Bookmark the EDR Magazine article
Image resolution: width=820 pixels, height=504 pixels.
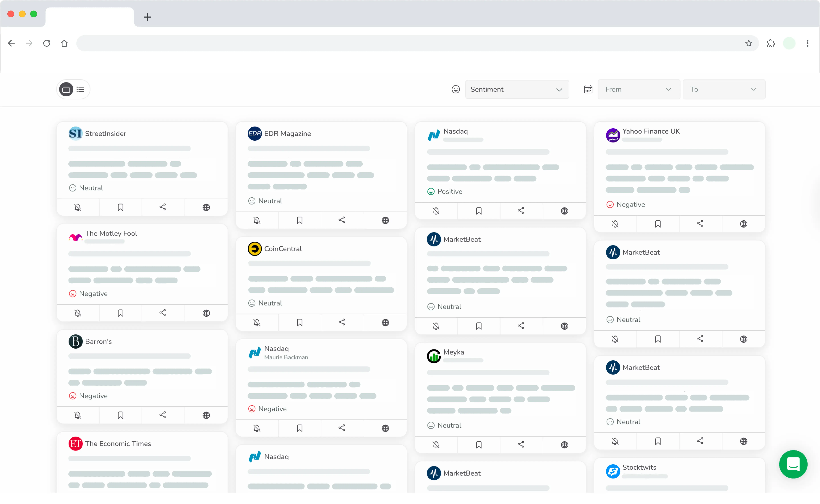pos(299,220)
